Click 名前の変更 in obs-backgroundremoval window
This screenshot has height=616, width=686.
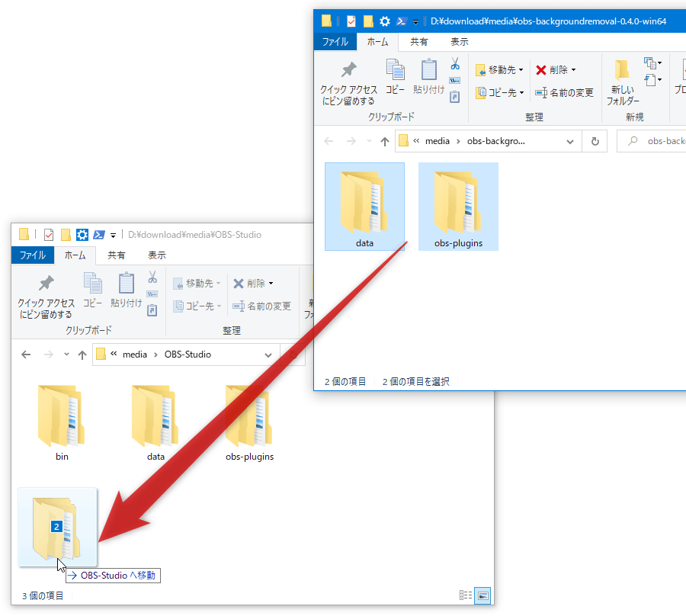point(564,93)
